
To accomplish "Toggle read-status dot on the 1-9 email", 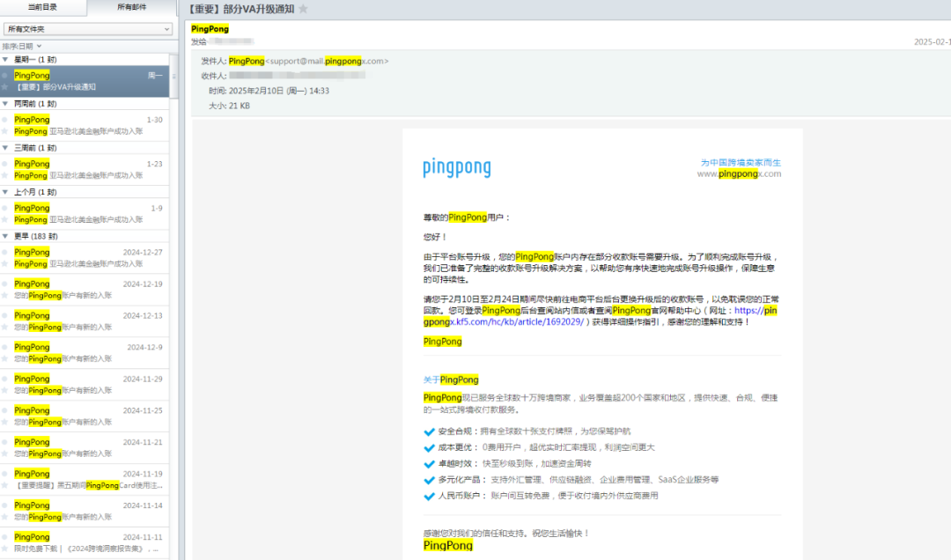I will (5, 208).
